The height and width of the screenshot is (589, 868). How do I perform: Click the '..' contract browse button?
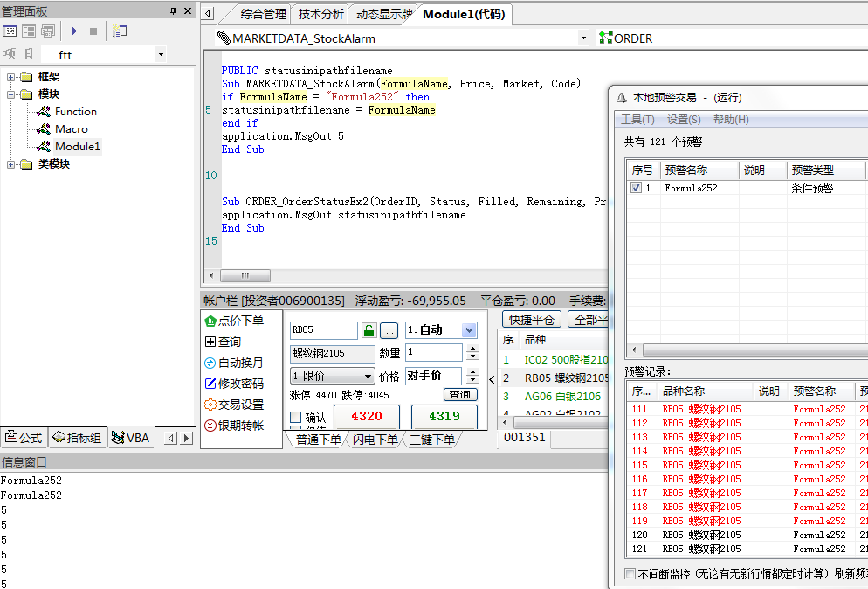389,331
